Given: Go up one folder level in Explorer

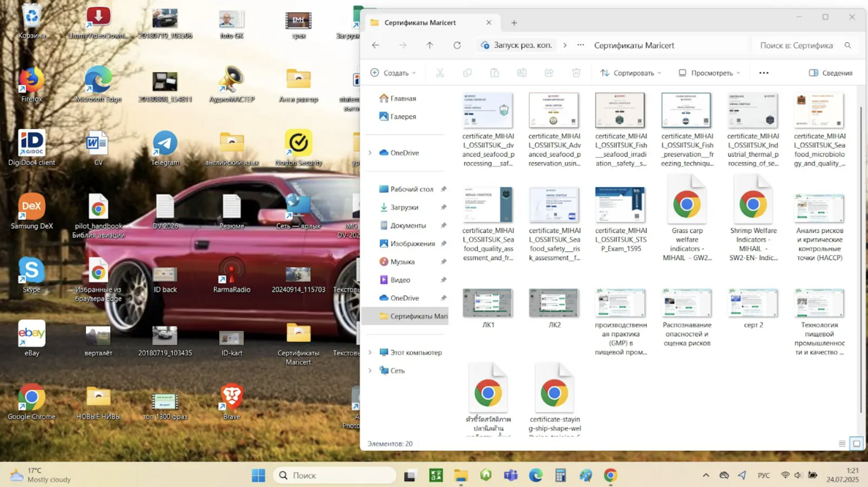Looking at the screenshot, I should [430, 45].
